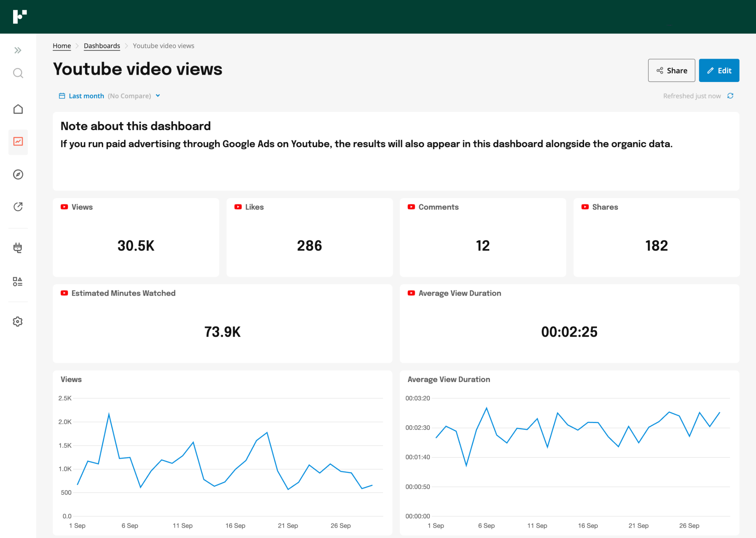This screenshot has width=756, height=538.
Task: Open the sidebar shapes and list icon
Action: [x=18, y=282]
